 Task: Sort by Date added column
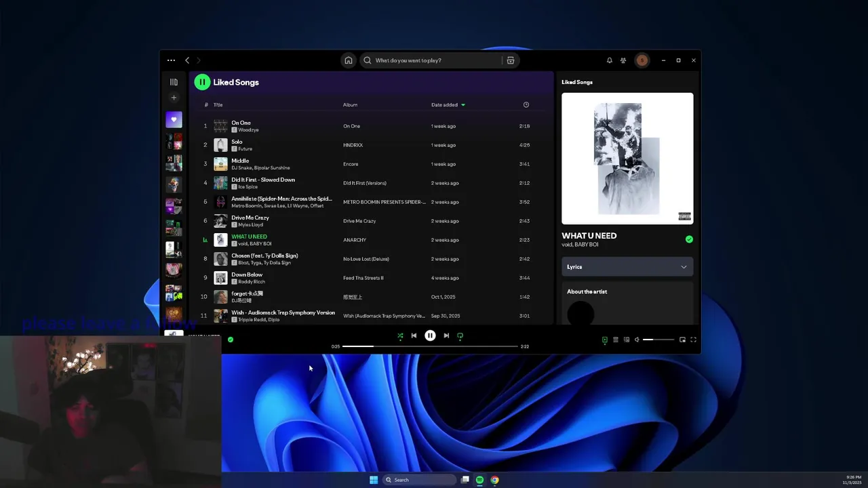point(448,105)
